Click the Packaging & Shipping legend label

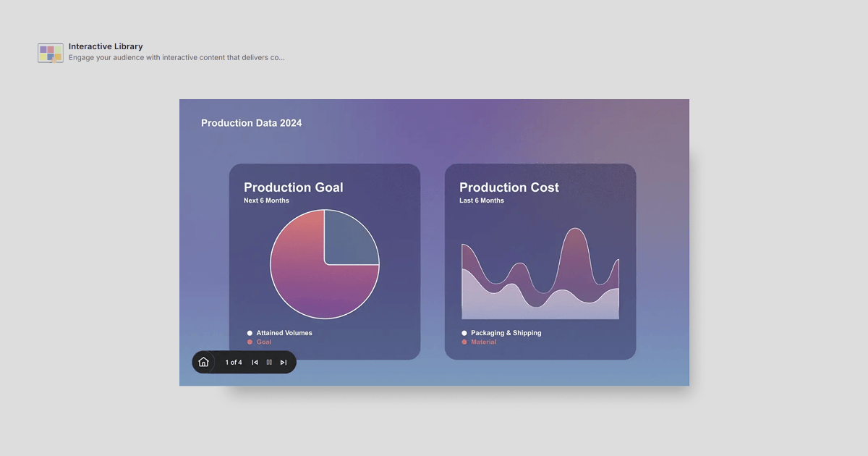[506, 333]
